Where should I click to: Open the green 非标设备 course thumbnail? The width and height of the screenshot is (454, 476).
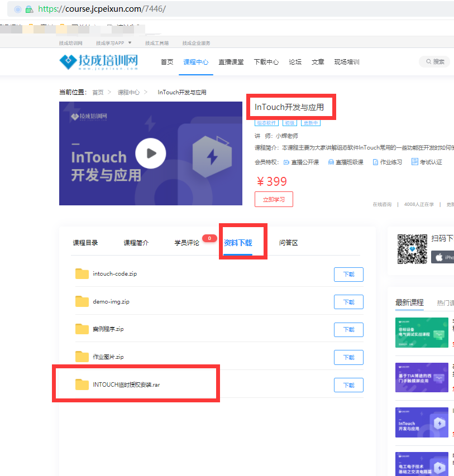coord(422,333)
